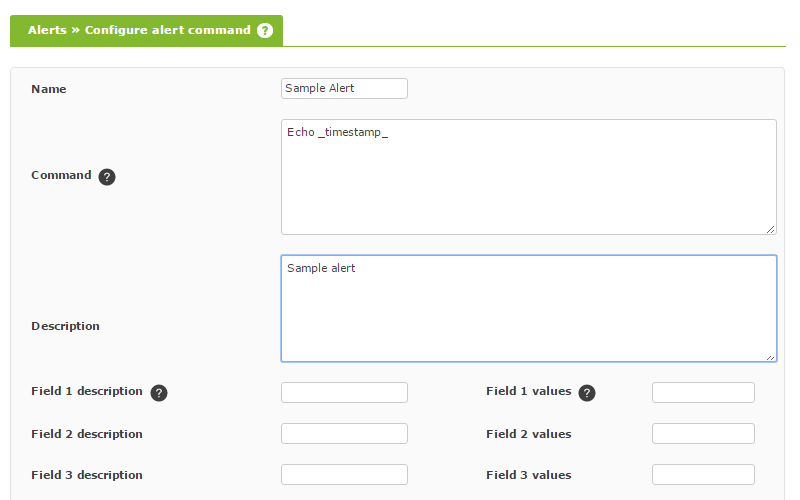Click the Alerts breadcrumb in the header
Image resolution: width=800 pixels, height=500 pixels.
click(x=47, y=30)
